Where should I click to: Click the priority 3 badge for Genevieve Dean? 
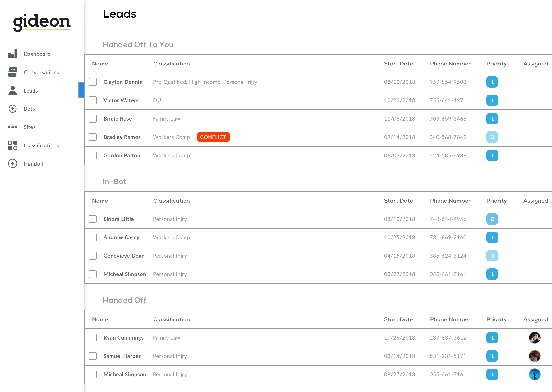(492, 256)
